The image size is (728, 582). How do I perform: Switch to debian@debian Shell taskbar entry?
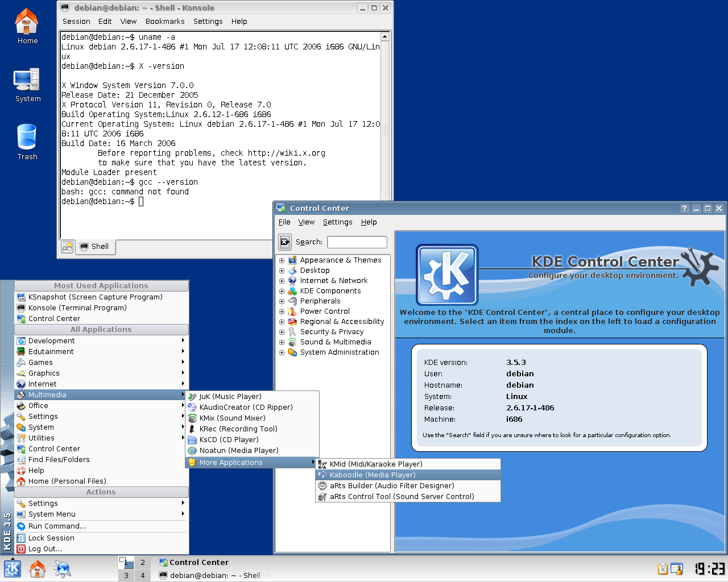213,575
